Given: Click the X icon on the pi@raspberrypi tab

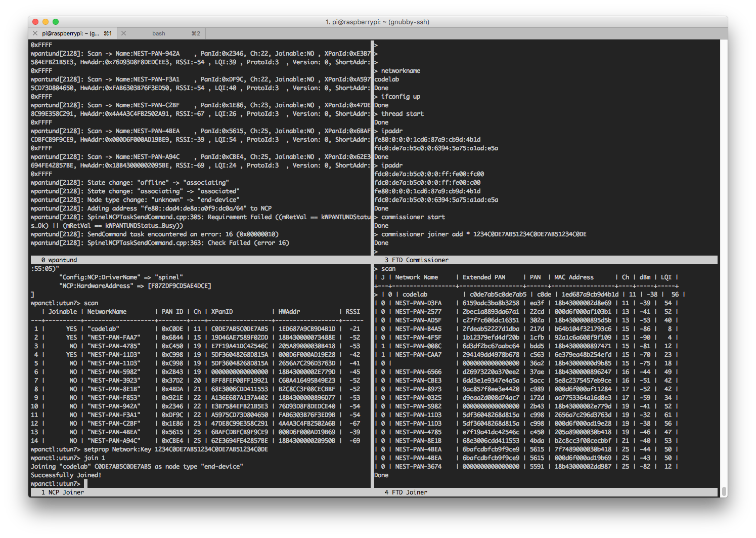Looking at the screenshot, I should [35, 33].
